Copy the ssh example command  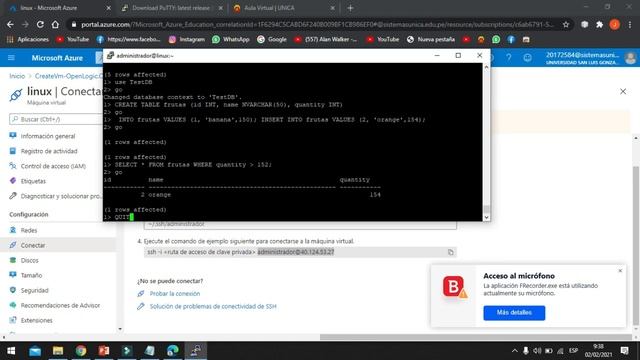pyautogui.click(x=450, y=252)
